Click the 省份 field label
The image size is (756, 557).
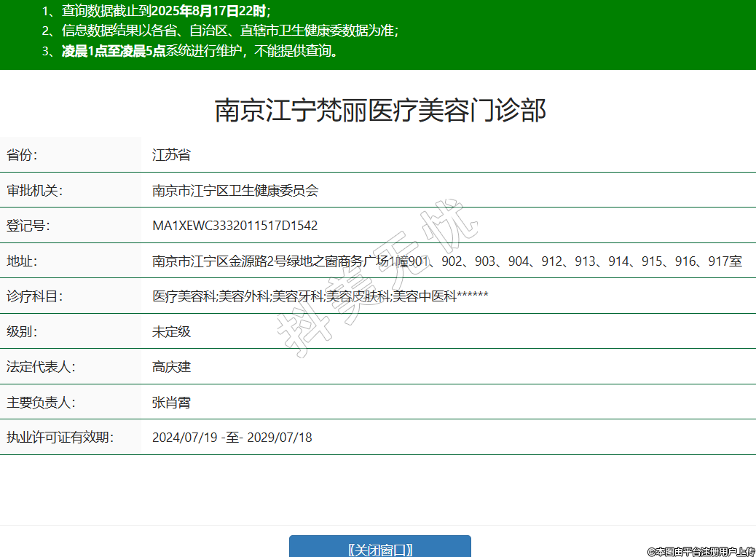tap(22, 155)
